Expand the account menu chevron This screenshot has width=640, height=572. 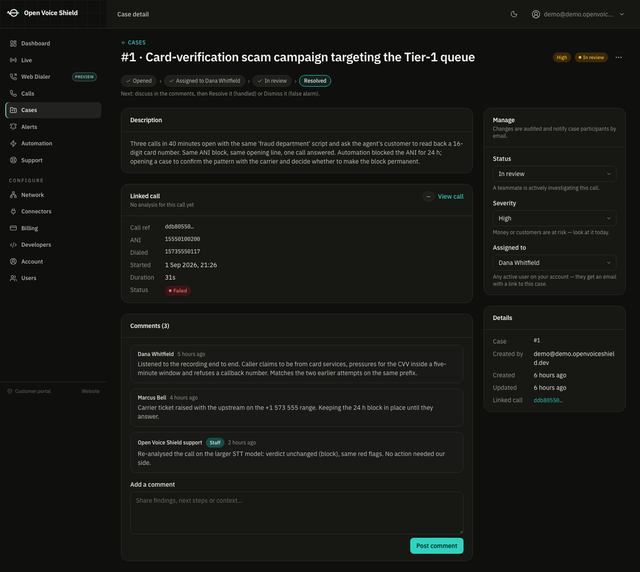622,14
